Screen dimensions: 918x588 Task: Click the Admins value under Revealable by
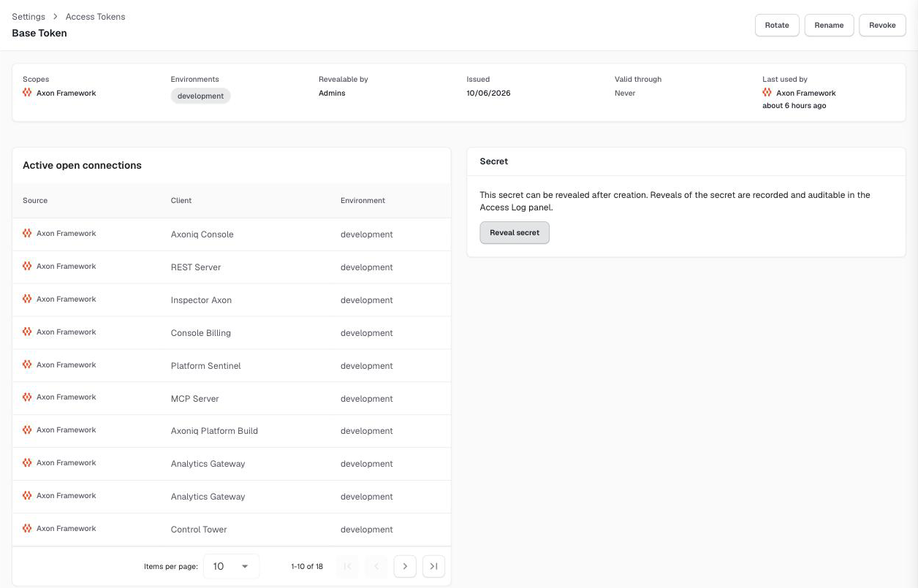[332, 93]
